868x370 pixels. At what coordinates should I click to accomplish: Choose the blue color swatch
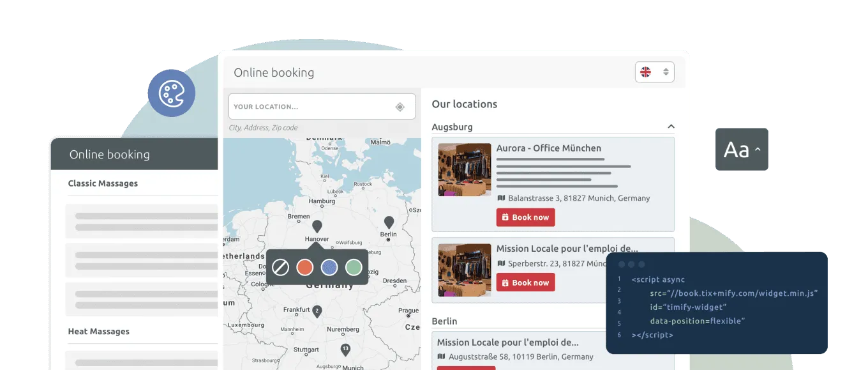(x=329, y=267)
